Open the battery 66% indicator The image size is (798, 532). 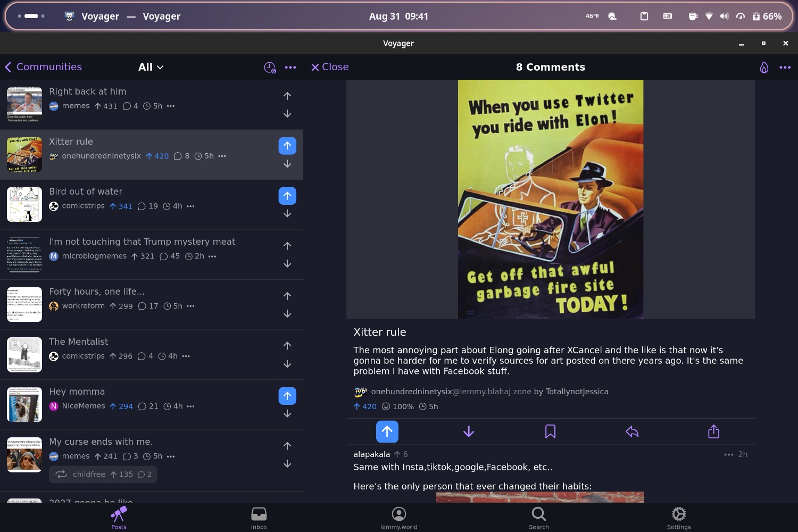pyautogui.click(x=767, y=16)
